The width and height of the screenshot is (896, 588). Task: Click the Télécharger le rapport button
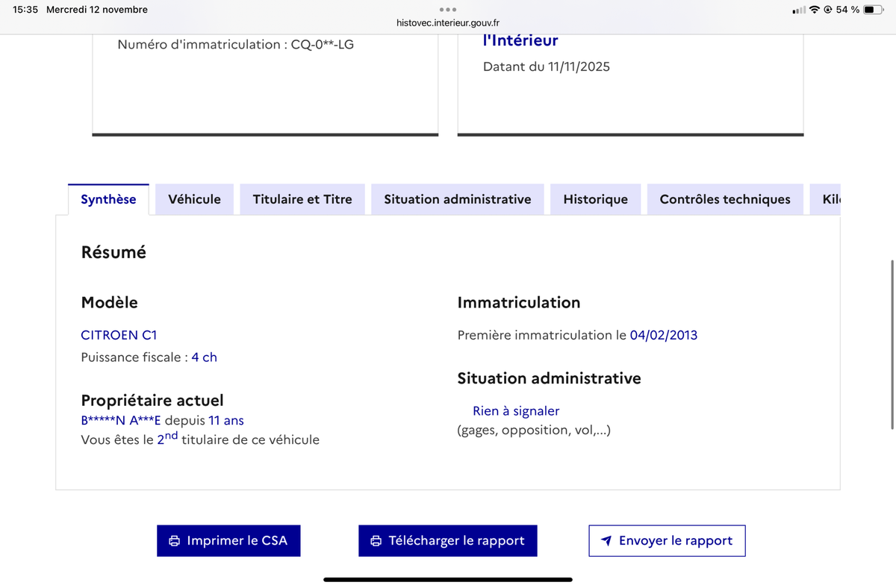pyautogui.click(x=448, y=541)
